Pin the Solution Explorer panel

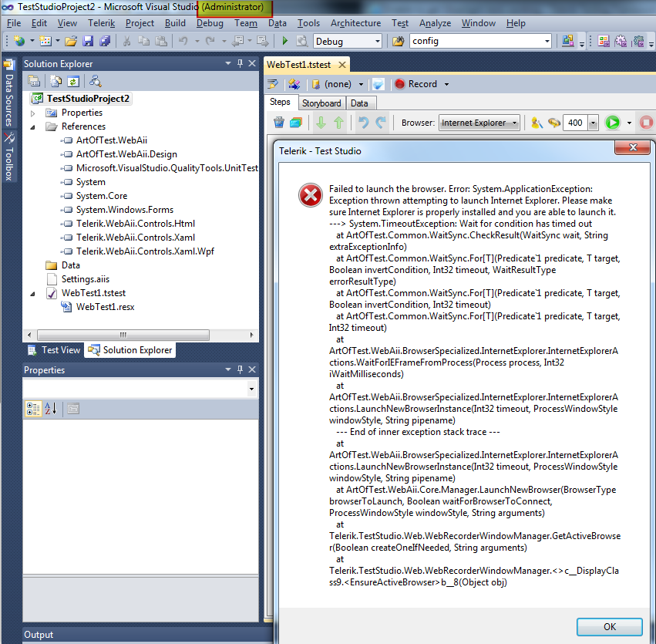coord(241,63)
